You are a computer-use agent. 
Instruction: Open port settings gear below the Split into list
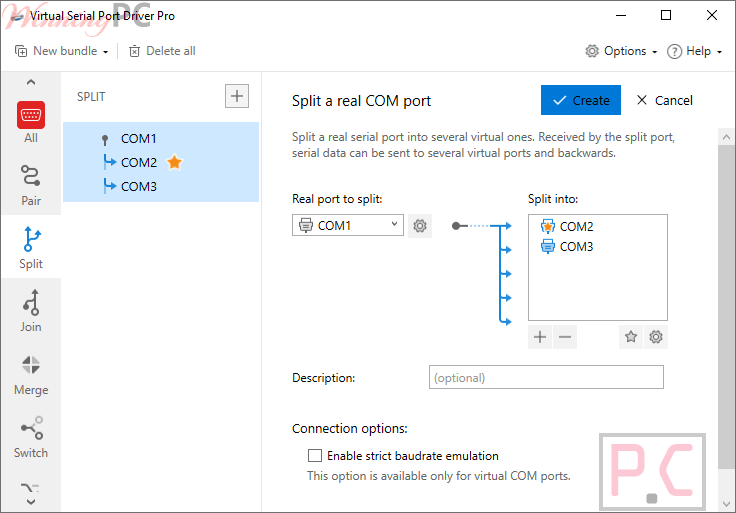click(656, 337)
